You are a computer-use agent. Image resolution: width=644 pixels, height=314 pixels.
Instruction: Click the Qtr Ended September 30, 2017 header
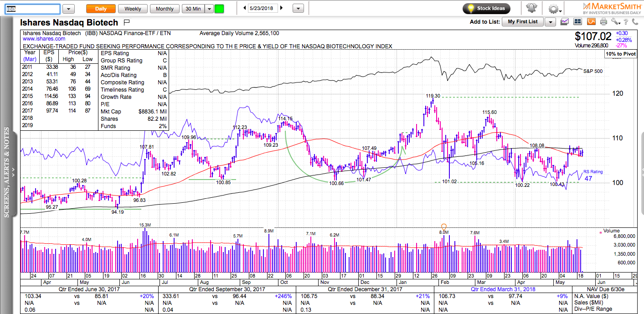coord(227,289)
